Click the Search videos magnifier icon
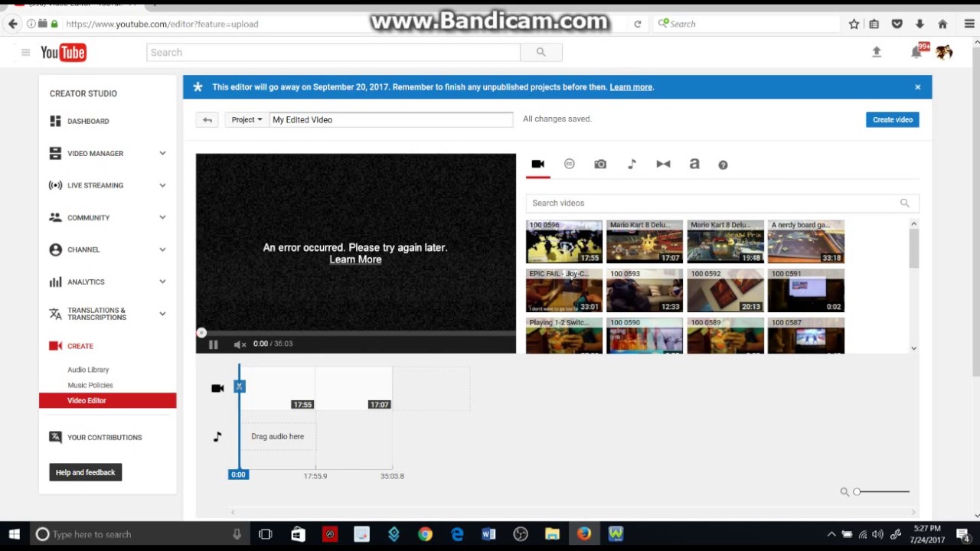Screen dimensions: 980x551 tap(905, 203)
